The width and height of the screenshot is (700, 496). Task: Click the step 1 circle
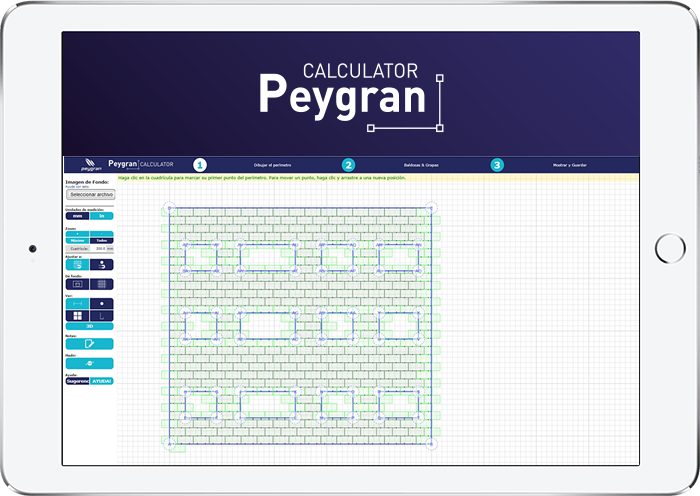[200, 165]
